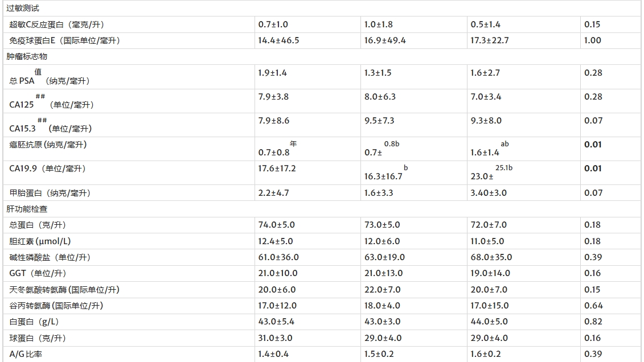Screen dimensions: 644x362
Task: Click the 过敏测试 section header row
Action: (23, 9)
